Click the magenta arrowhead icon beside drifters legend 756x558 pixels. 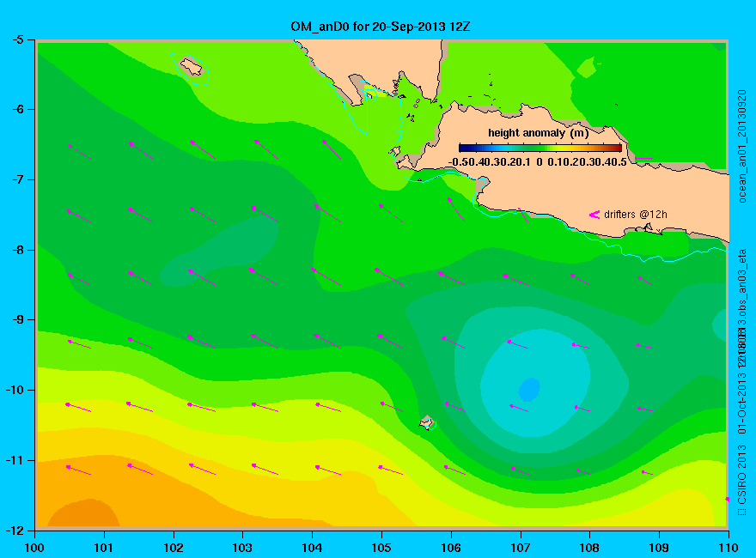594,215
